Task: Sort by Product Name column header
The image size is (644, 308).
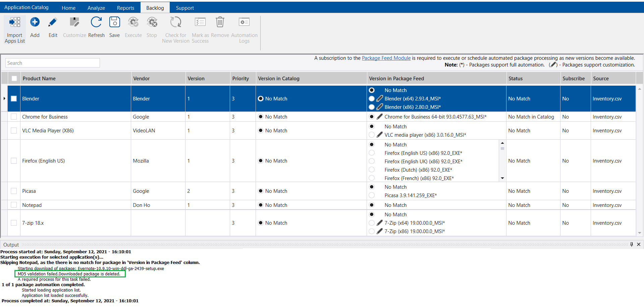Action: [x=75, y=78]
